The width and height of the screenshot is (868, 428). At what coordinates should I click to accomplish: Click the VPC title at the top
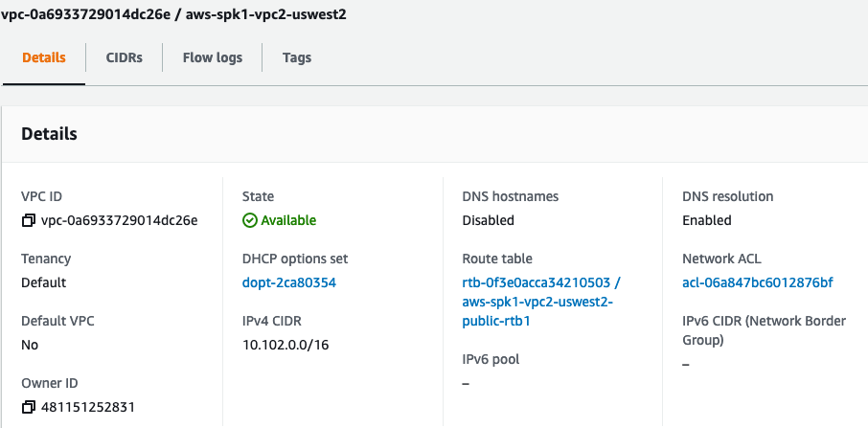click(x=173, y=14)
